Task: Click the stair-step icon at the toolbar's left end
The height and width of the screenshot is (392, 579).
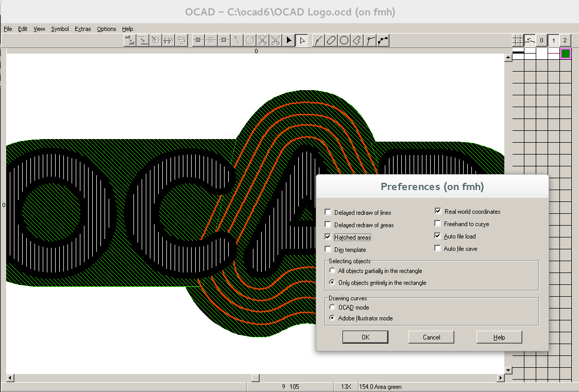Action: (130, 40)
